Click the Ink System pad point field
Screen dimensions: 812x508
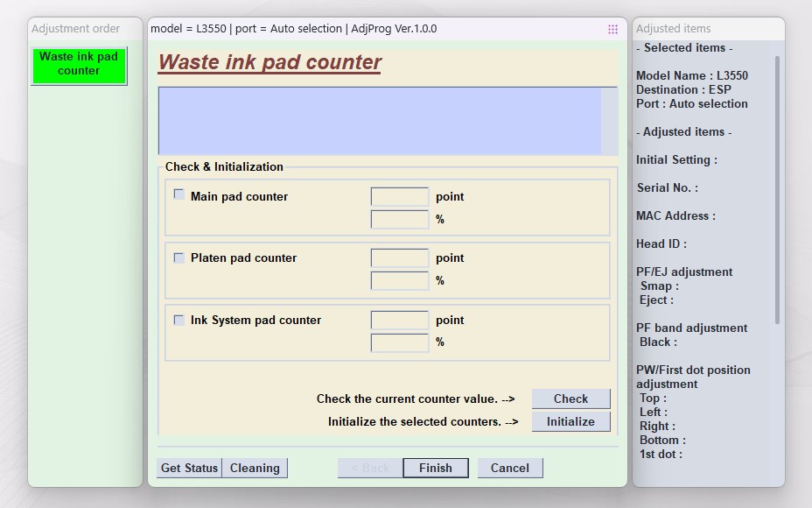pos(399,320)
